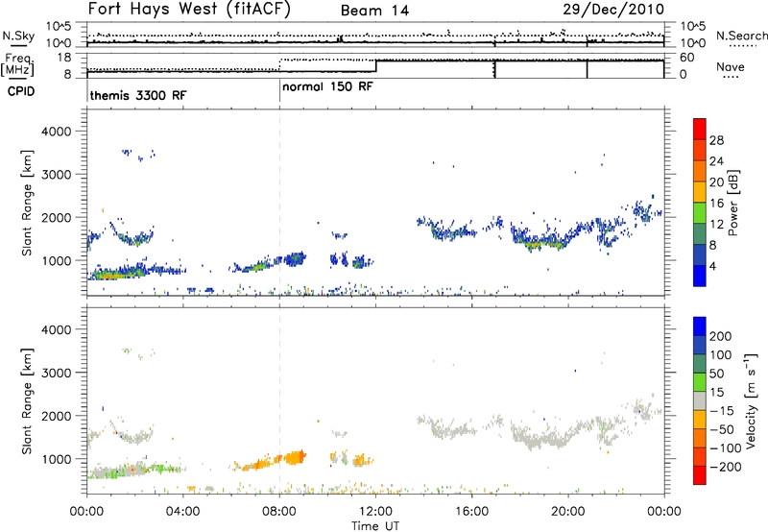Click the 'CPID' row label
The width and height of the screenshot is (768, 532).
(21, 91)
